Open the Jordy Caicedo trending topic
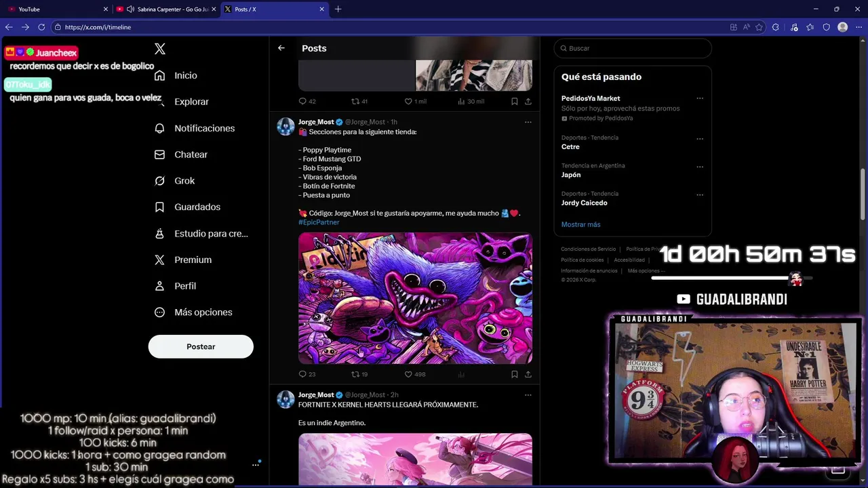The height and width of the screenshot is (488, 868). point(584,203)
